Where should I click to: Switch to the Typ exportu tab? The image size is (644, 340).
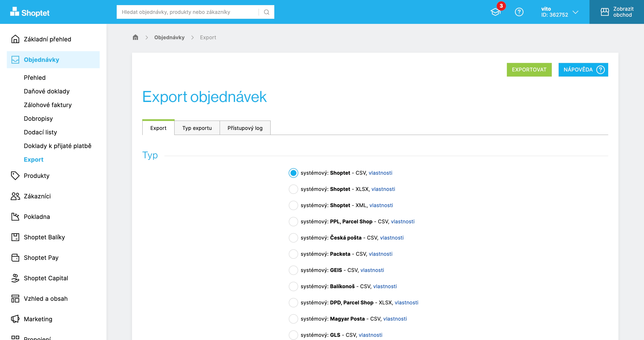(197, 128)
